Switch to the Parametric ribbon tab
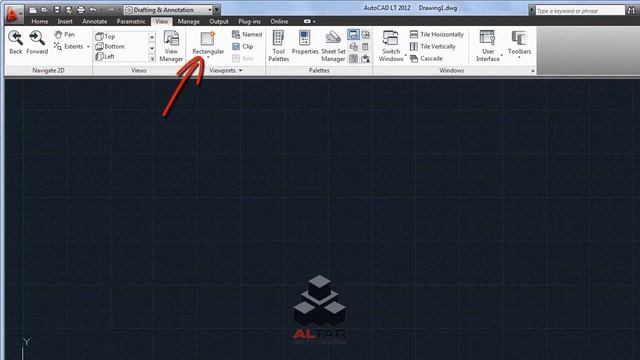This screenshot has width=640, height=360. 131,21
